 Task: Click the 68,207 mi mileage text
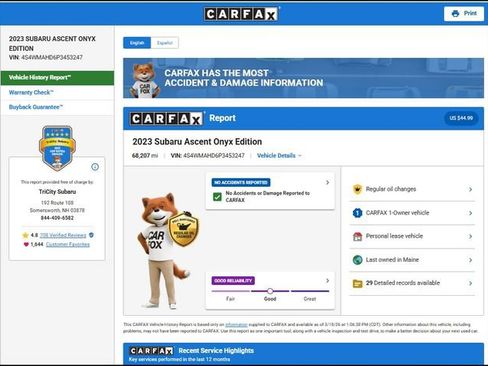point(145,156)
